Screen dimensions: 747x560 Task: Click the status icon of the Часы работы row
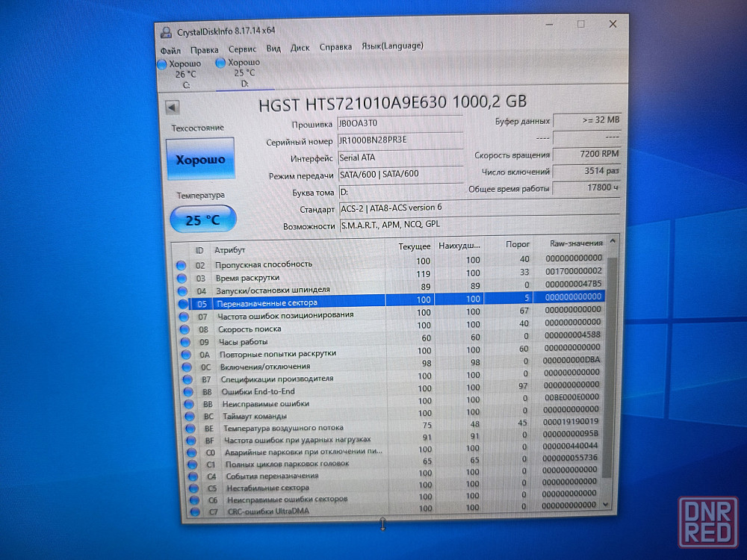185,342
